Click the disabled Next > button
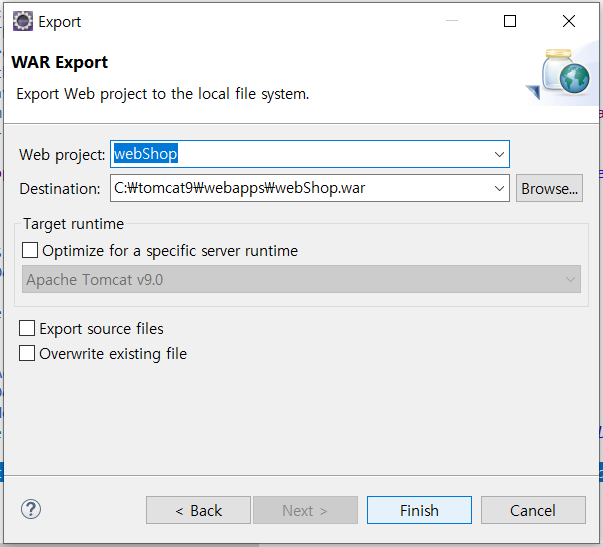The image size is (603, 547). click(305, 510)
